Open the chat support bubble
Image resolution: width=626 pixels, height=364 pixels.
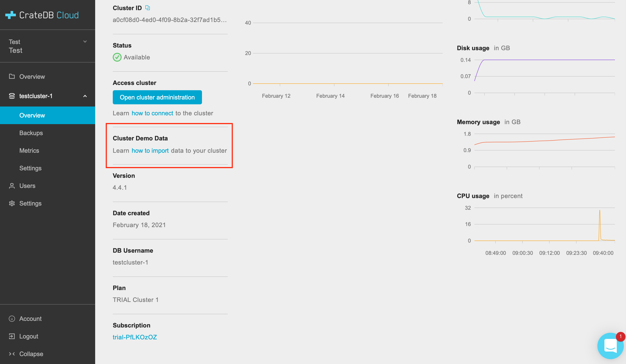coord(610,346)
